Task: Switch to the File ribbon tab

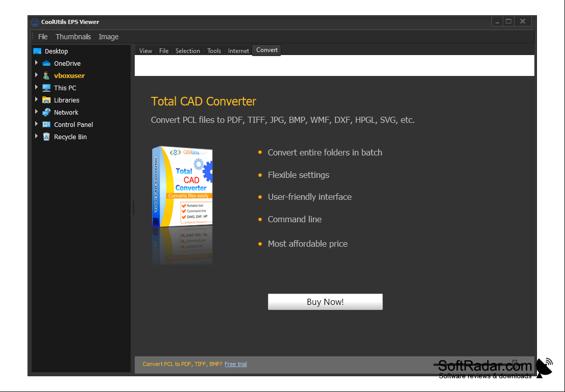Action: [x=164, y=51]
